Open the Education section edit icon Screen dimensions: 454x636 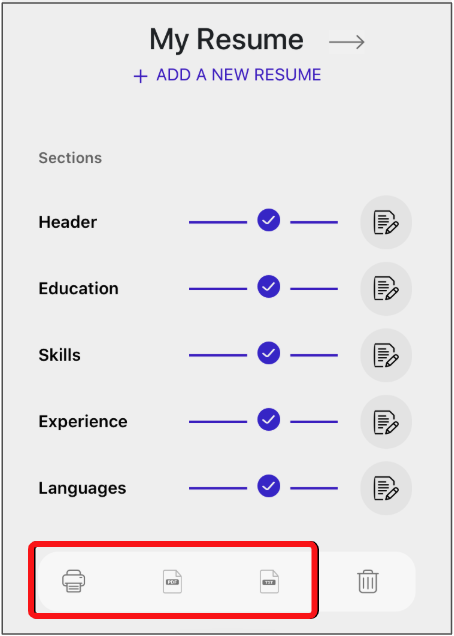click(386, 288)
